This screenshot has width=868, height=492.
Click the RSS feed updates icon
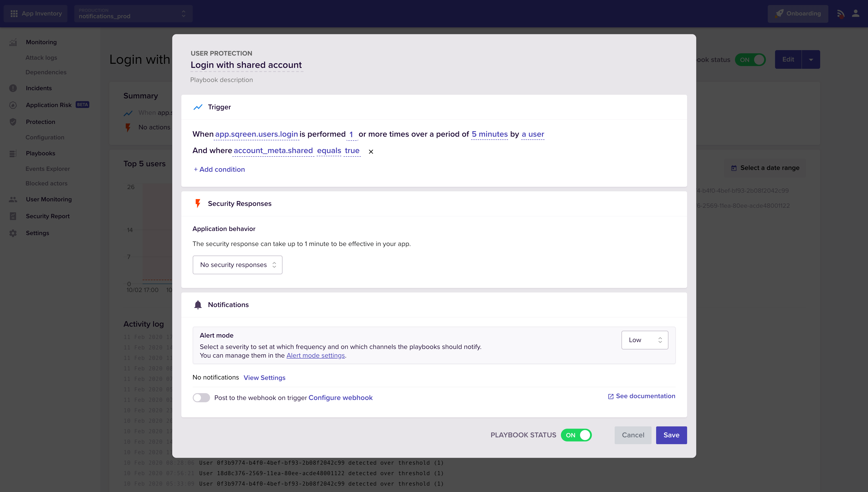click(x=840, y=14)
